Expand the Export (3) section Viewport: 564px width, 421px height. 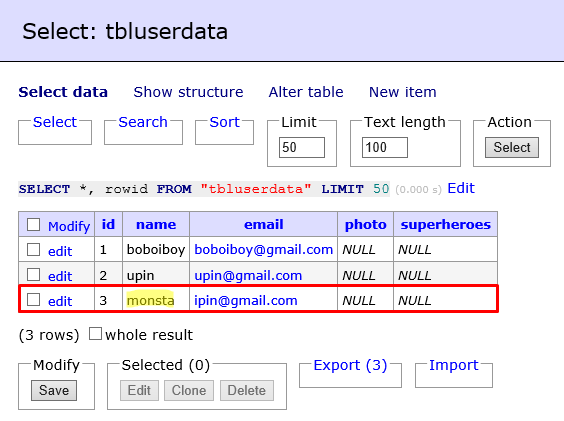click(350, 365)
